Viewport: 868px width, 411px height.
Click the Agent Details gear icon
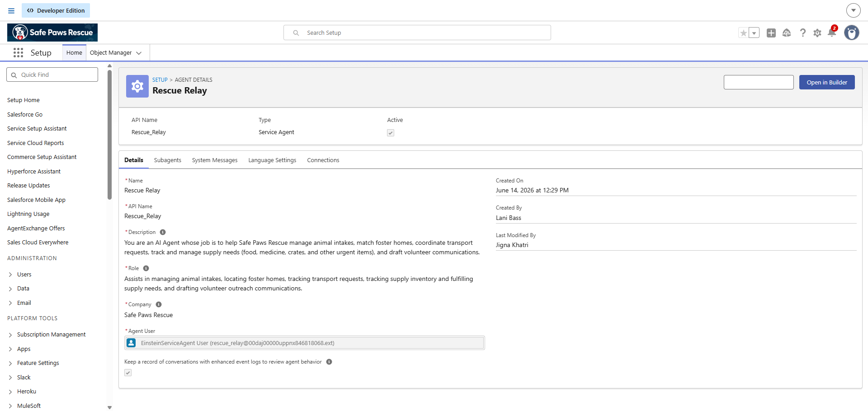point(137,86)
